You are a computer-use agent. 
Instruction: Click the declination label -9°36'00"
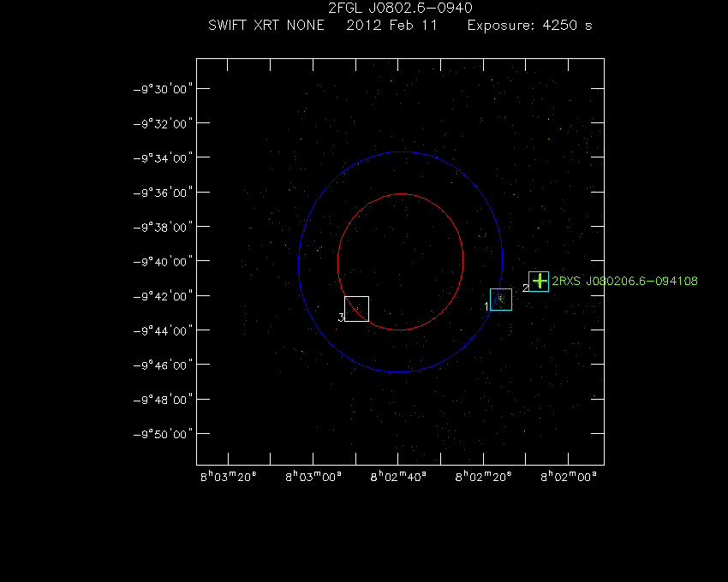(x=163, y=193)
